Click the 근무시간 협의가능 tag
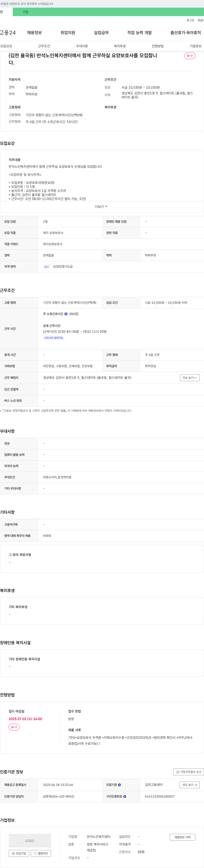The width and height of the screenshot is (204, 868). [53, 338]
